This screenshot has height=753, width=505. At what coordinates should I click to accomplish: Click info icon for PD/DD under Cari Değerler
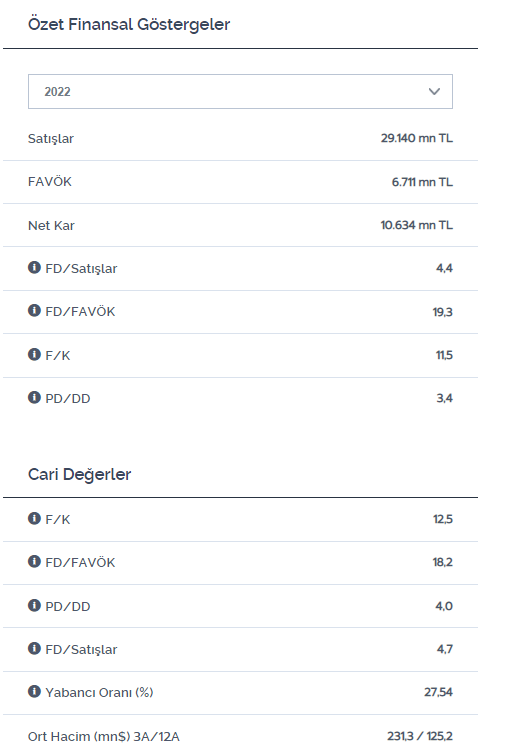[34, 605]
